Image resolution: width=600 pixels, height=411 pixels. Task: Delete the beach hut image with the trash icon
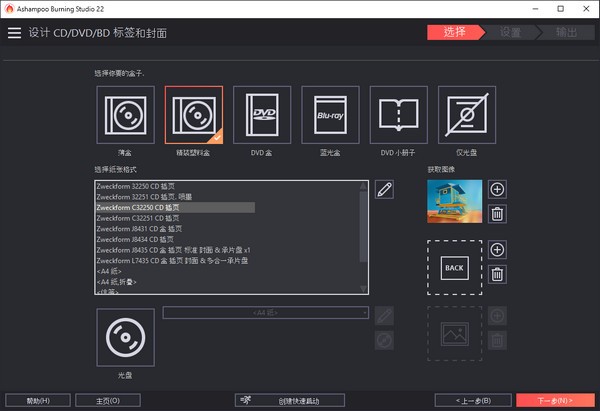click(x=497, y=214)
